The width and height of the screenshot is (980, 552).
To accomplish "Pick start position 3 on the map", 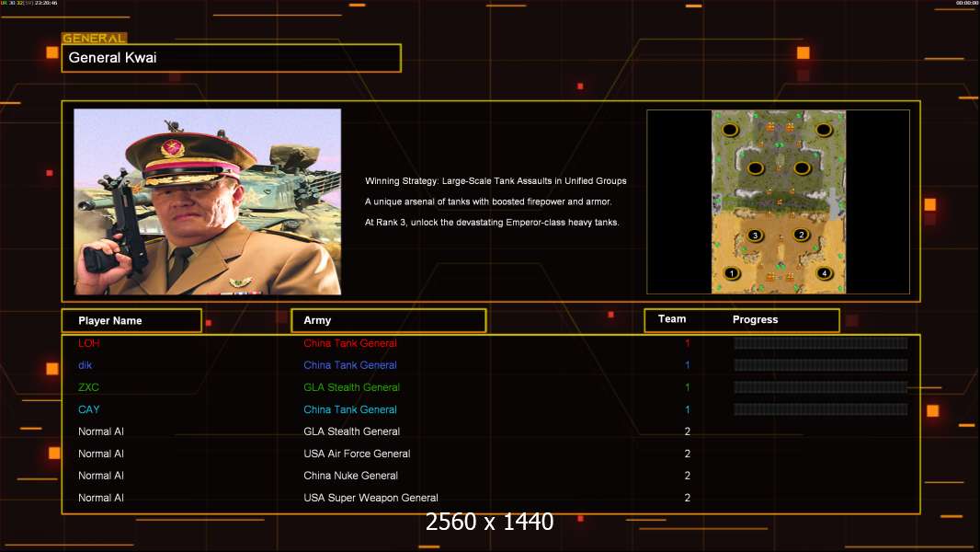I will click(755, 236).
